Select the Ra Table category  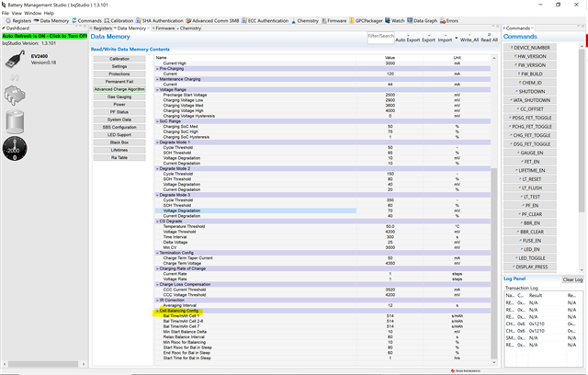coord(119,157)
